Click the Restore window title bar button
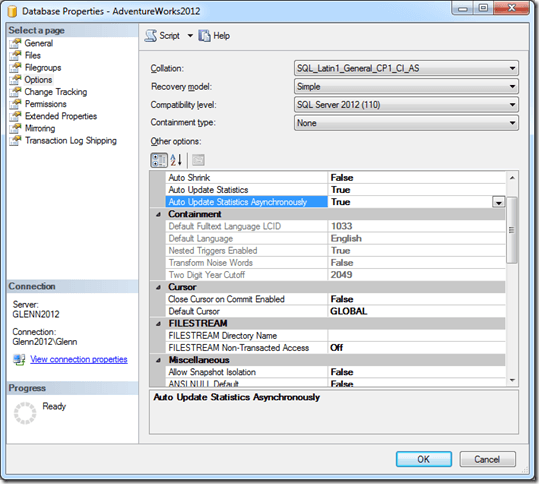Screen dimensions: 539x484 (483, 8)
